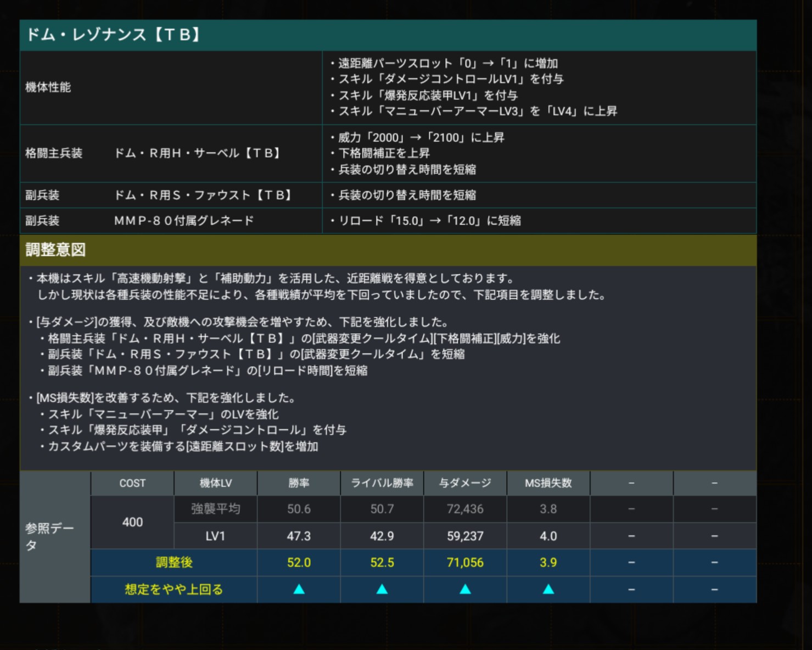Select the 参照データ side label
This screenshot has height=650, width=812.
point(49,536)
